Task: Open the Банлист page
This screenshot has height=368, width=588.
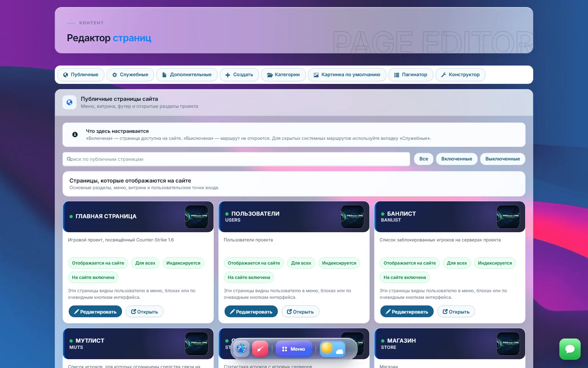Action: point(456,312)
